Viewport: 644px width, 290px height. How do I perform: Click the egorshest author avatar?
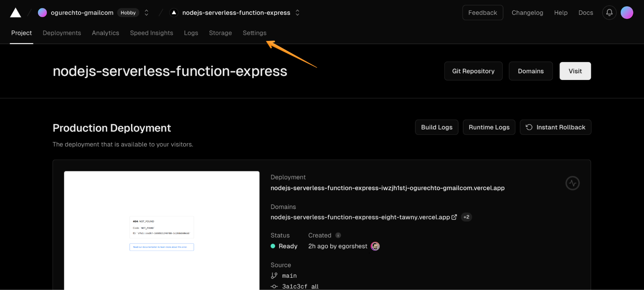click(375, 246)
